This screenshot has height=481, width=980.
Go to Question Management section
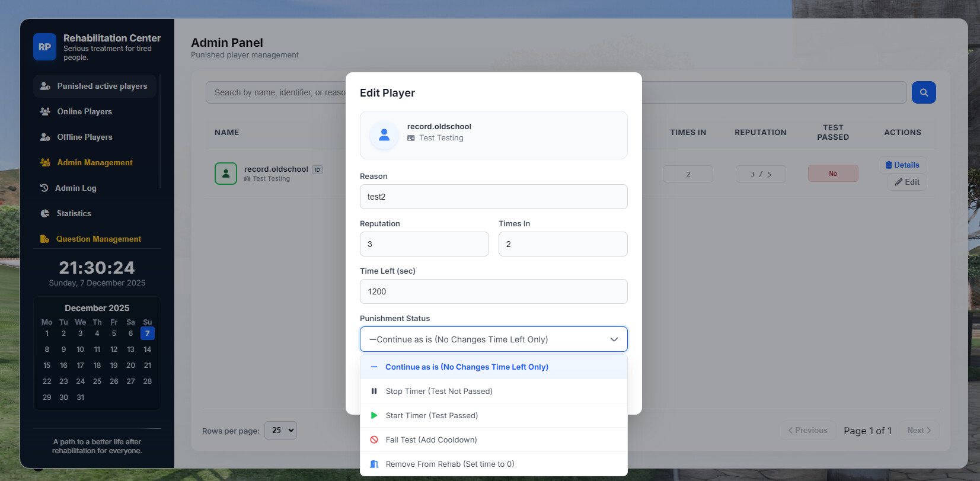pos(98,239)
